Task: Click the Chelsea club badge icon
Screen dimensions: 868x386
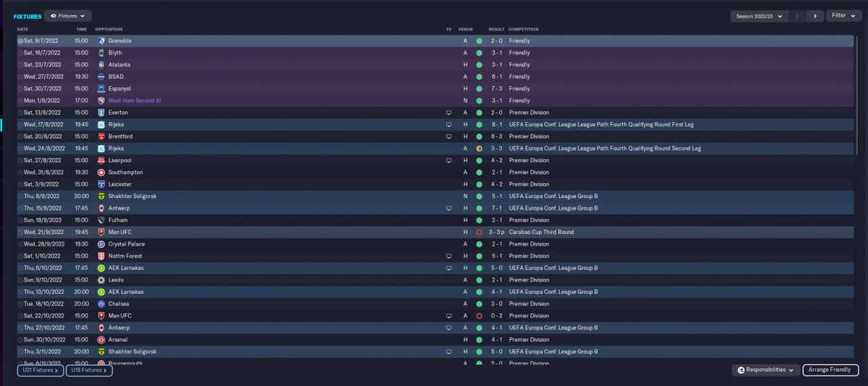Action: coord(101,304)
